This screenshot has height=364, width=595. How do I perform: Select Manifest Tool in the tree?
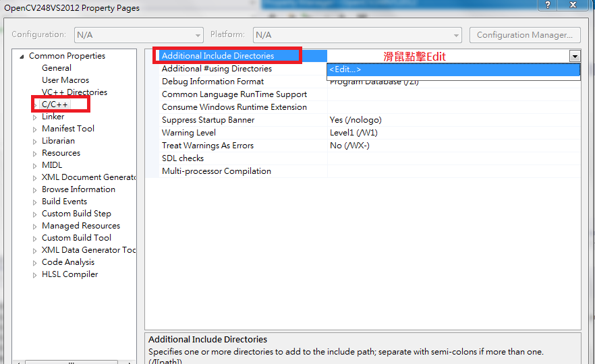(68, 129)
